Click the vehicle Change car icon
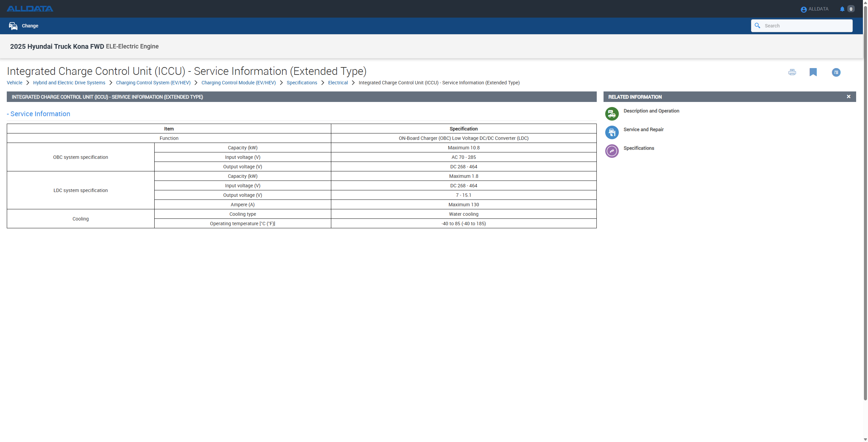 point(13,26)
